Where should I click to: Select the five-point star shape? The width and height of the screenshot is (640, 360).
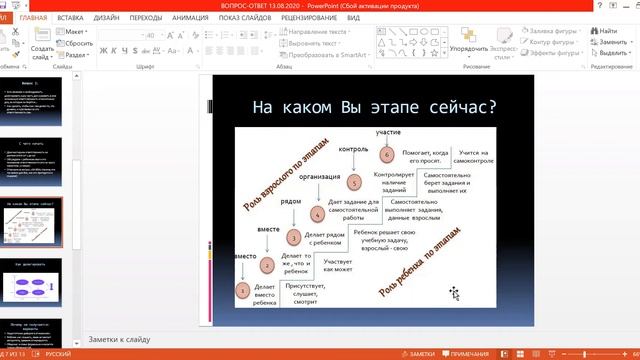435,53
